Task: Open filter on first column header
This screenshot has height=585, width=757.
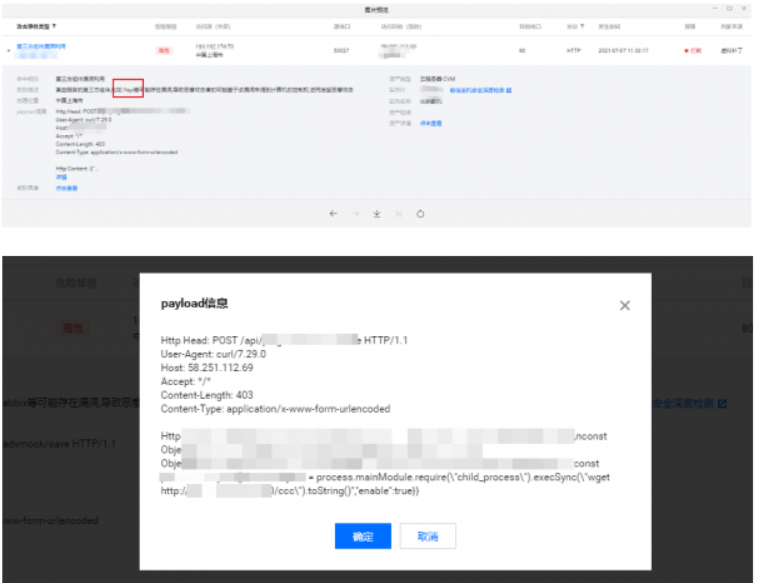Action: click(54, 26)
